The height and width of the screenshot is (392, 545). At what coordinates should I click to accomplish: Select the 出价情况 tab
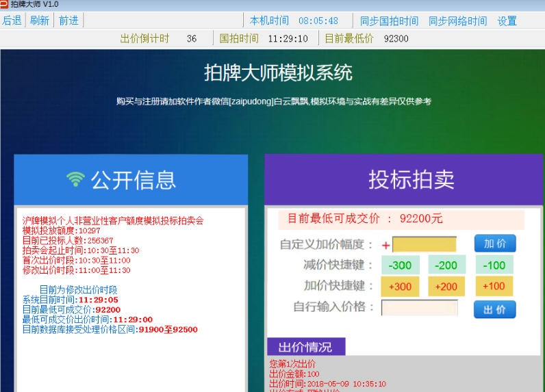tap(306, 347)
